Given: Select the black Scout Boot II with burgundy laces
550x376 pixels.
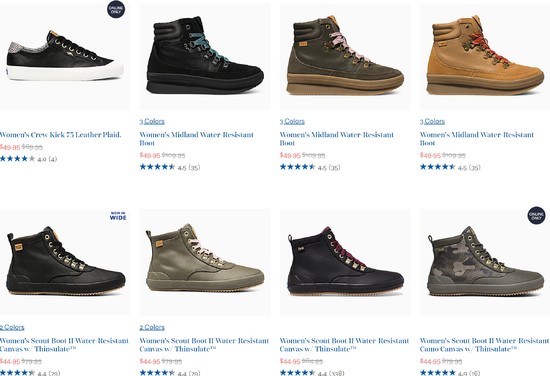Looking at the screenshot, I should 346,261.
